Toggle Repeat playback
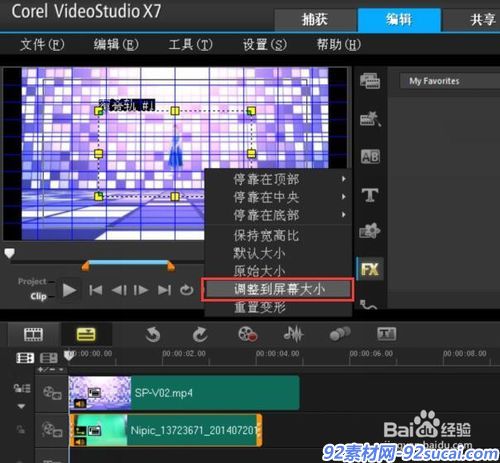The image size is (500, 463). click(x=187, y=290)
